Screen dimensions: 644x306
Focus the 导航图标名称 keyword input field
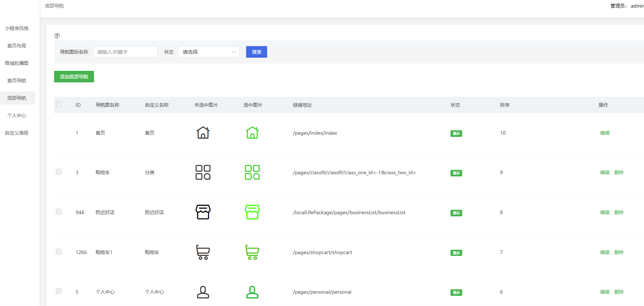tap(125, 52)
